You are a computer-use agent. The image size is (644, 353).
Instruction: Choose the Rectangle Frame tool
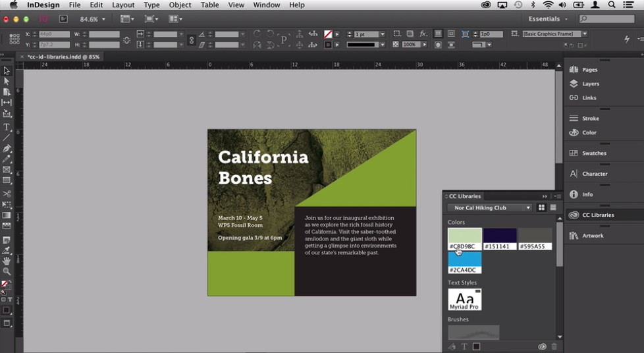coord(7,169)
